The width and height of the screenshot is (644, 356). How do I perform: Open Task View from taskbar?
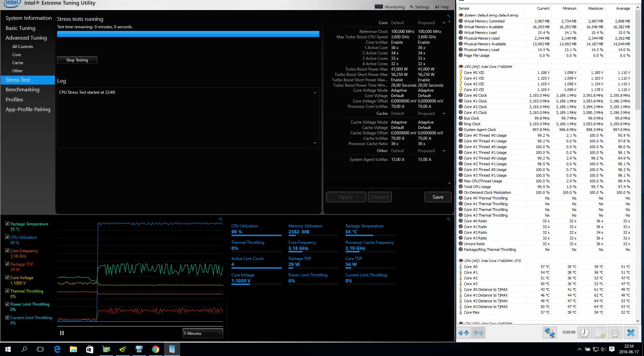[x=40, y=349]
